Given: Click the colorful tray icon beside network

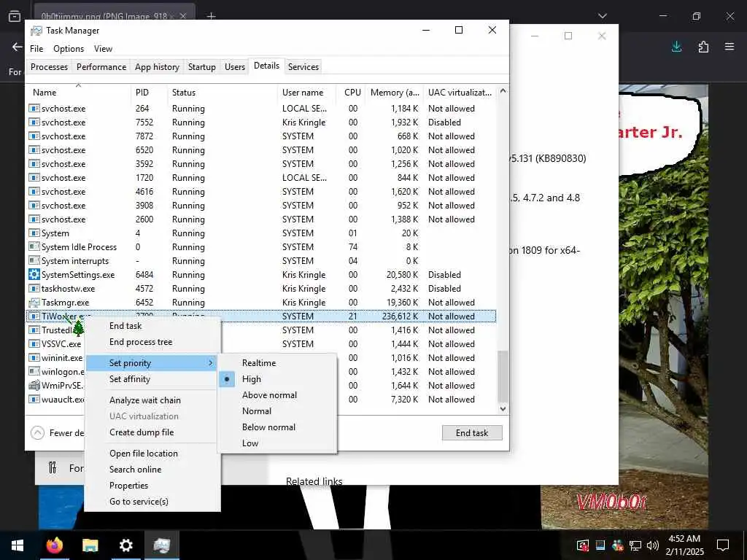Looking at the screenshot, I should [x=617, y=545].
